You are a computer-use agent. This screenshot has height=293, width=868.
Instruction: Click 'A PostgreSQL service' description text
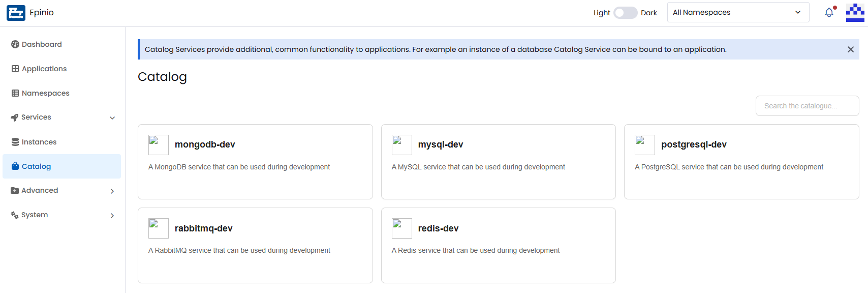click(729, 167)
